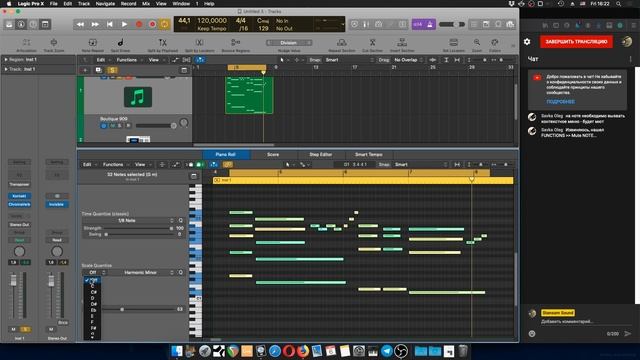The image size is (640, 360).
Task: Open Time Quantize 1/8 Note dropdown
Action: pyautogui.click(x=129, y=220)
